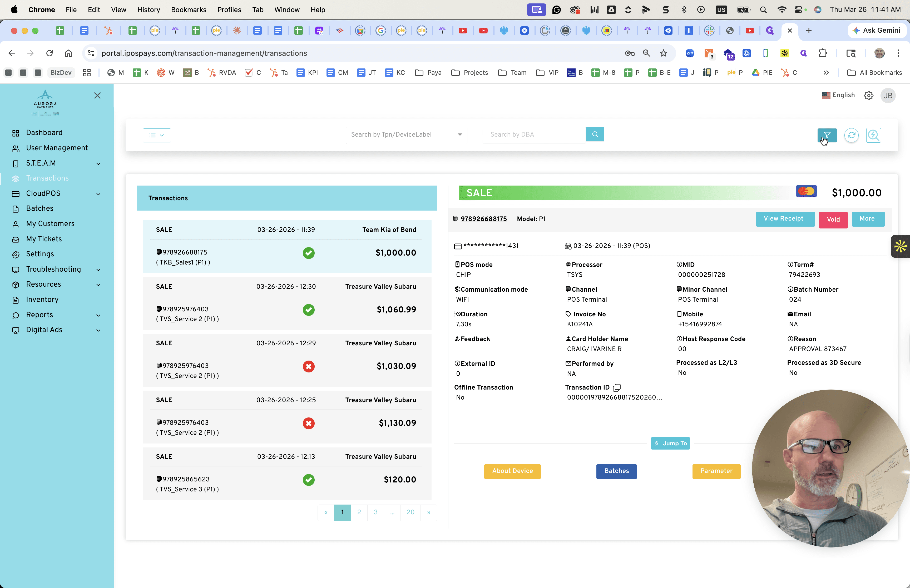Change language from English
910x588 pixels.
click(x=838, y=96)
